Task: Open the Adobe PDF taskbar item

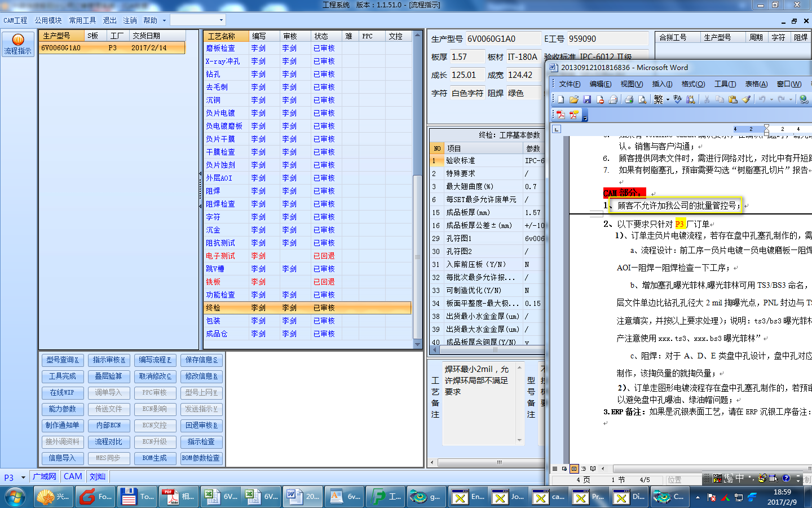Action: point(179,497)
